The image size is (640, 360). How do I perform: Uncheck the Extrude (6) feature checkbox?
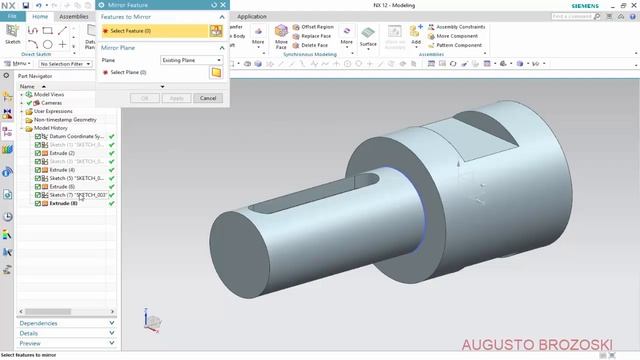[x=38, y=187]
